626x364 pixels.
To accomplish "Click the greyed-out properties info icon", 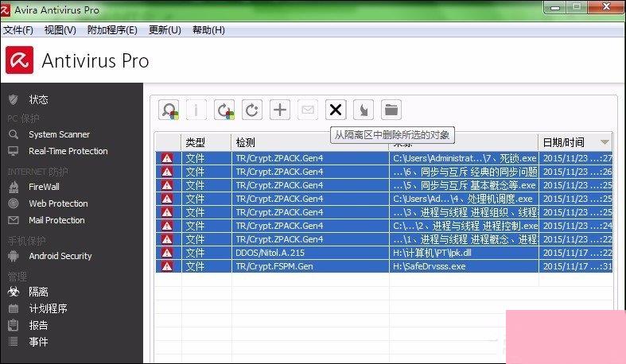I will pos(196,110).
